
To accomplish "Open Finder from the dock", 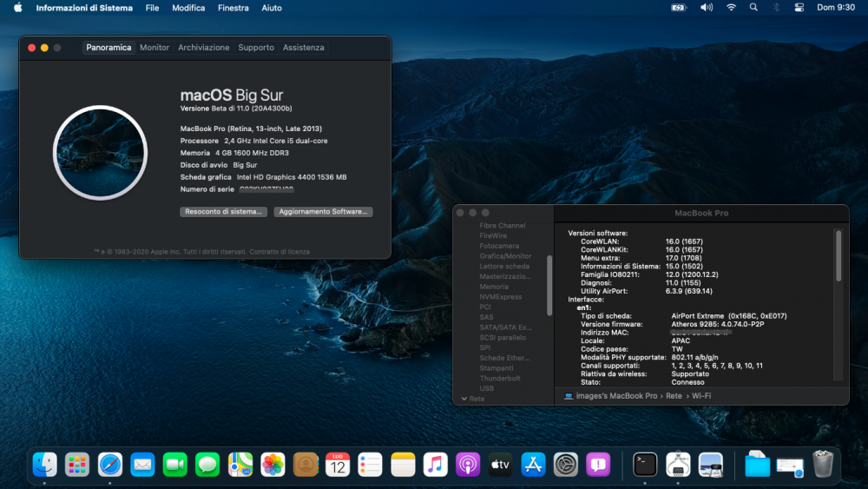I will point(44,464).
